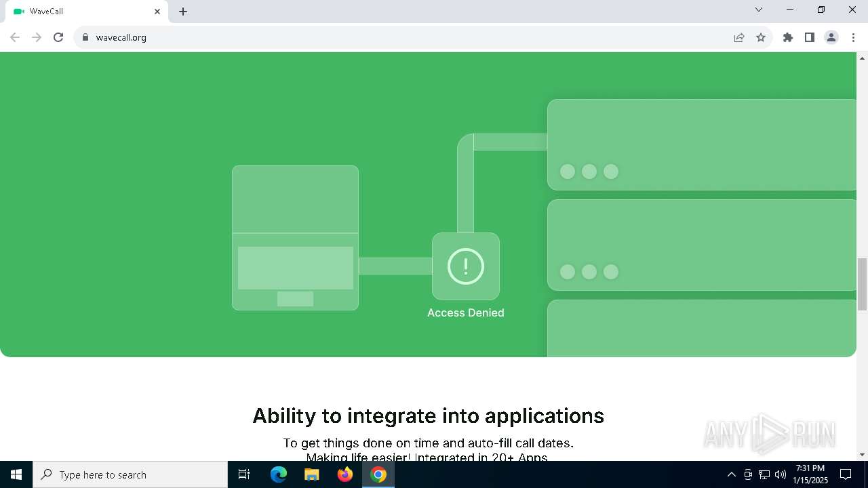Bookmark this page with the star icon
The height and width of the screenshot is (488, 868).
click(761, 37)
